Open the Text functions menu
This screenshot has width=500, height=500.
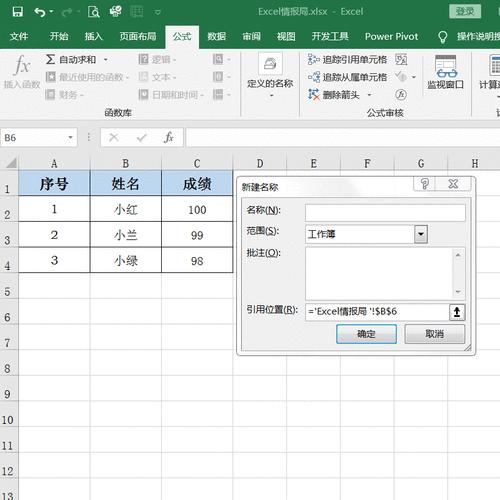click(157, 77)
